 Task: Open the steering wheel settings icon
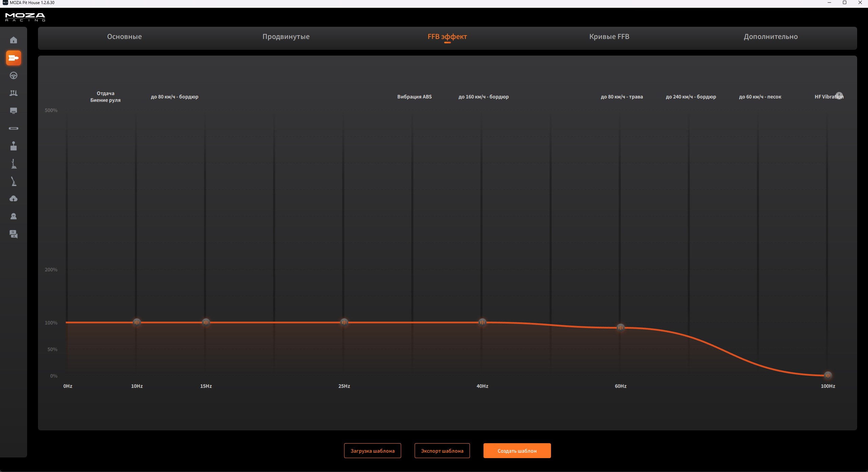pyautogui.click(x=14, y=76)
